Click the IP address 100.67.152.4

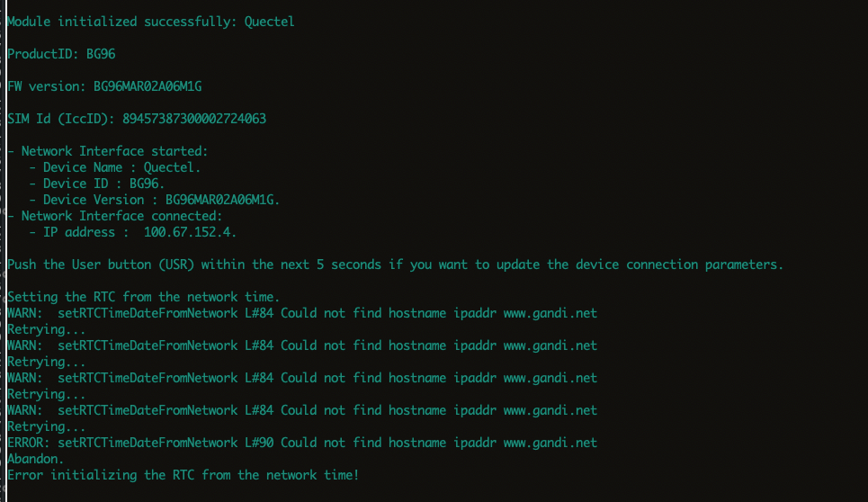190,232
